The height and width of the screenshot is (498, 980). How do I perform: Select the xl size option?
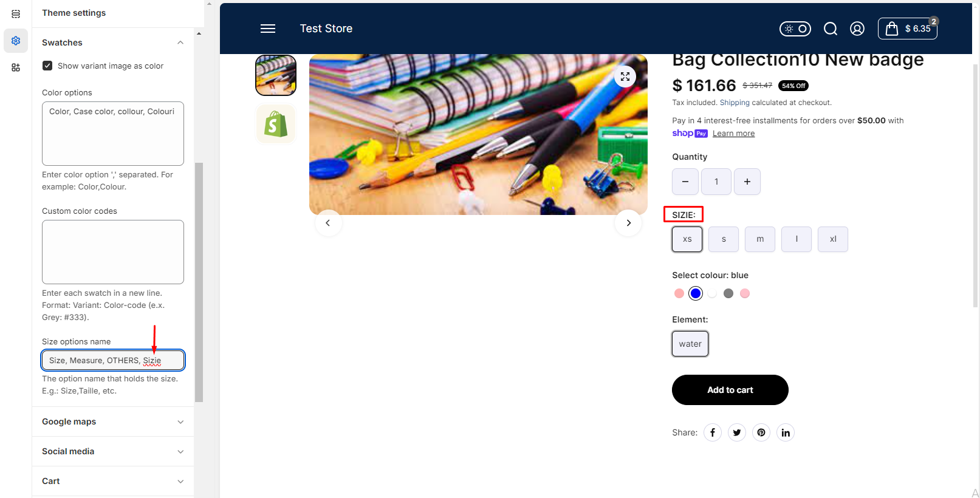click(x=833, y=239)
